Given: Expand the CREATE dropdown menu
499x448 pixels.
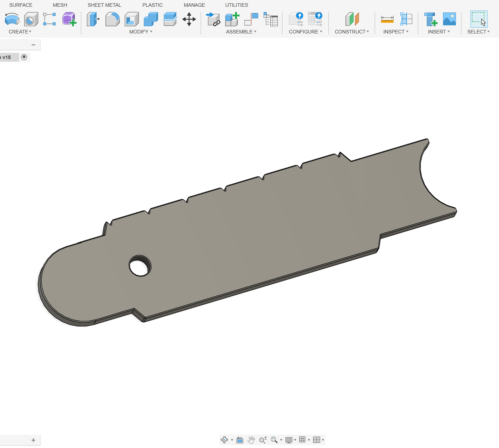Looking at the screenshot, I should 20,32.
